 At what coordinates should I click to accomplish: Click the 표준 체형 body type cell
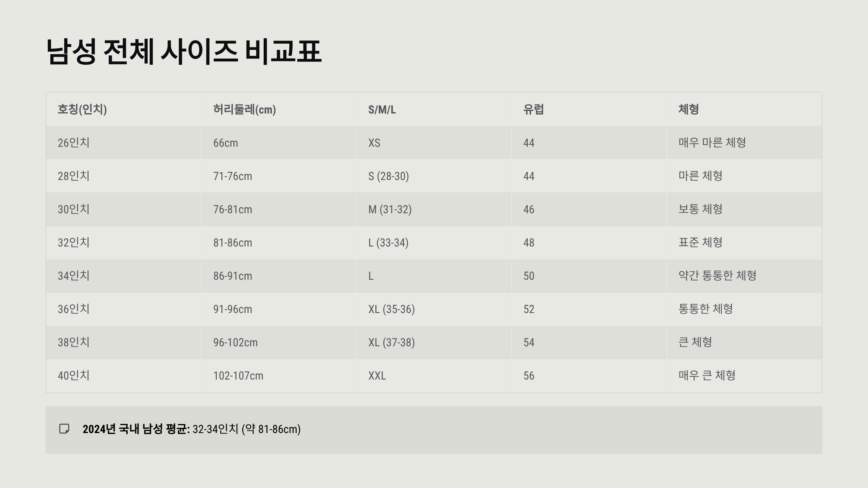pos(700,243)
